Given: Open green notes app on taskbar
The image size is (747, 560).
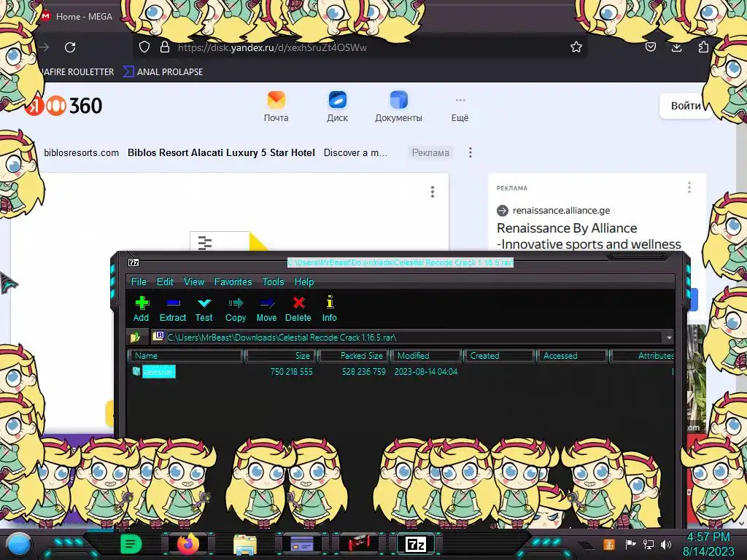Looking at the screenshot, I should (x=131, y=544).
